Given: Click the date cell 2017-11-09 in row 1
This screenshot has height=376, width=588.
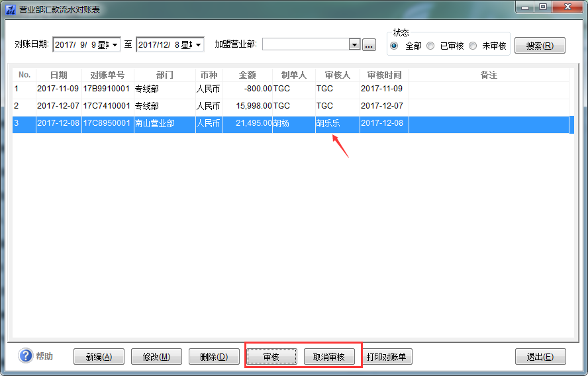Looking at the screenshot, I should pos(58,89).
